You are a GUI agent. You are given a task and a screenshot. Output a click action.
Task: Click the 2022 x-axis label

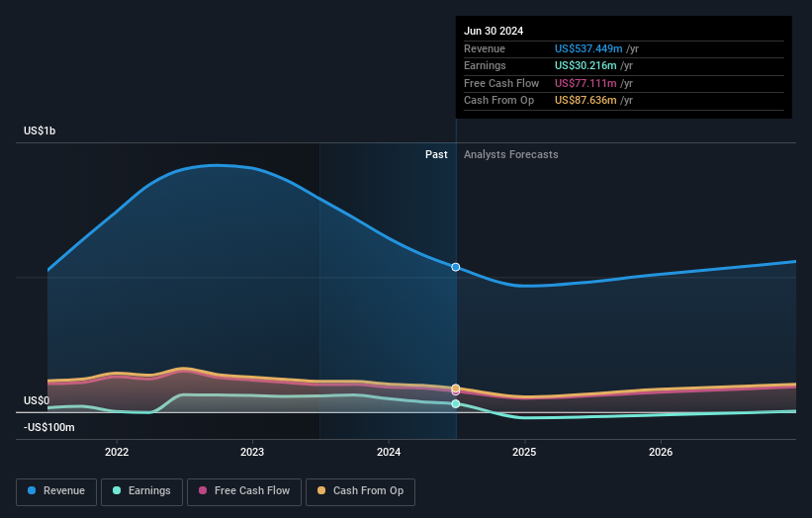[x=117, y=452]
